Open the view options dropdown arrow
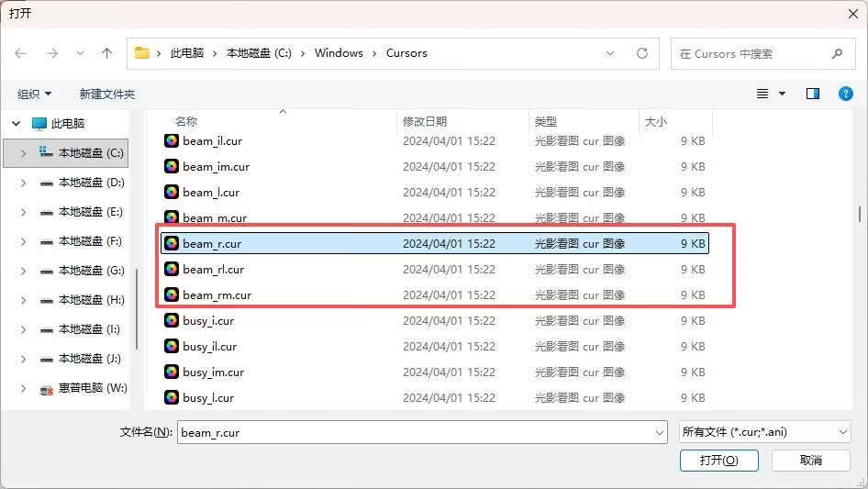 (782, 94)
